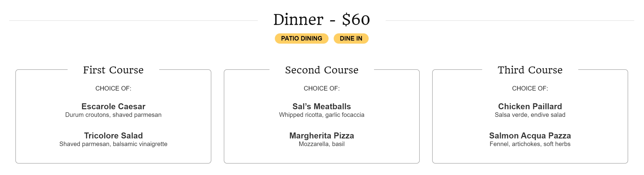Click the Salsa verde, endive salad description
Viewport: 644px width, 175px height.
pyautogui.click(x=530, y=115)
